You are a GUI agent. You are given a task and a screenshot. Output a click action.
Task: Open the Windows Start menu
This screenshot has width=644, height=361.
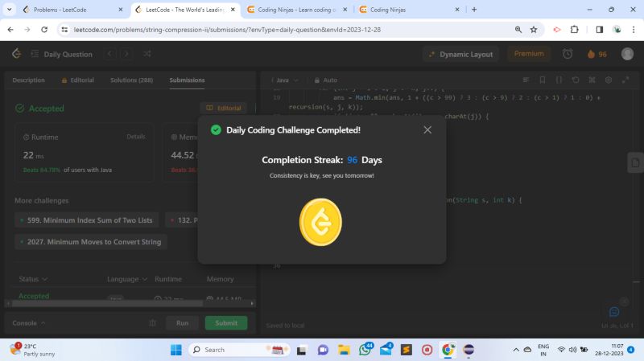tap(176, 350)
